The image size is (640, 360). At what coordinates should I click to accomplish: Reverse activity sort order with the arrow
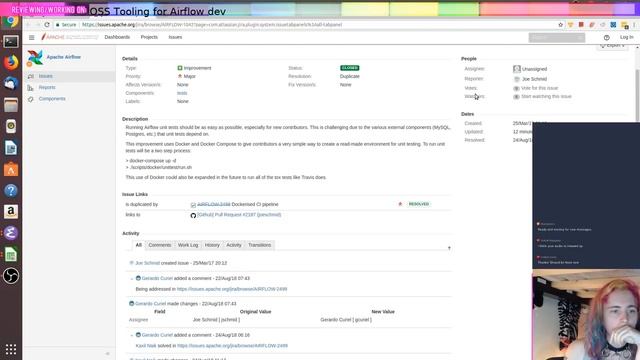(449, 248)
